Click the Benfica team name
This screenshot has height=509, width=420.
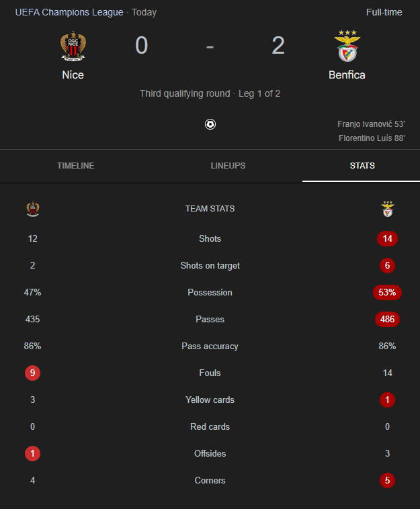(347, 75)
